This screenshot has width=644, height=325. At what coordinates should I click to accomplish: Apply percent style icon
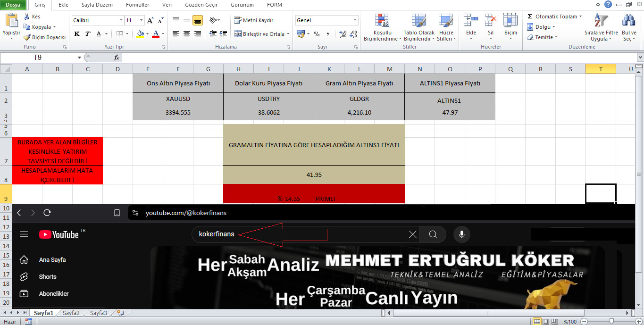point(317,34)
